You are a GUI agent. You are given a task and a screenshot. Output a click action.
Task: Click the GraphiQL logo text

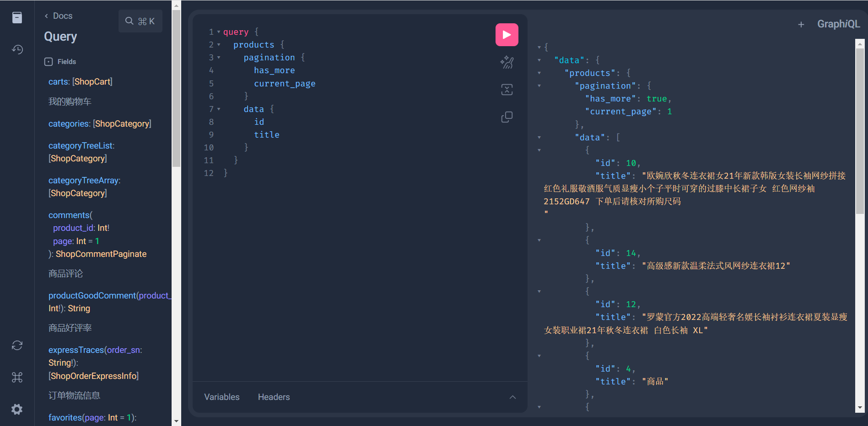(x=838, y=24)
